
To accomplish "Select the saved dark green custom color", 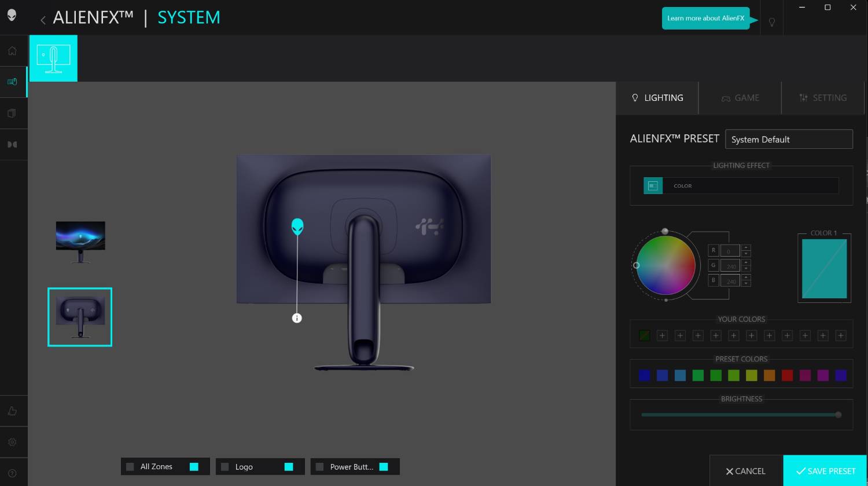I will (x=645, y=335).
